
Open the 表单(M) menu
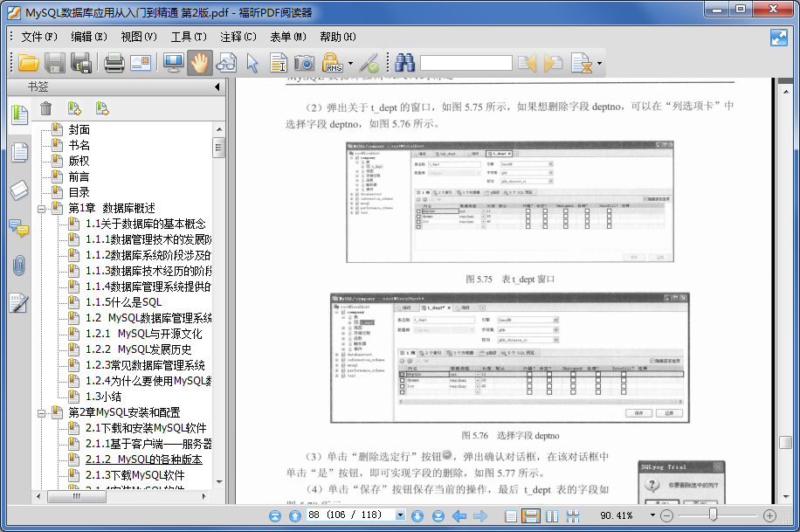[287, 37]
